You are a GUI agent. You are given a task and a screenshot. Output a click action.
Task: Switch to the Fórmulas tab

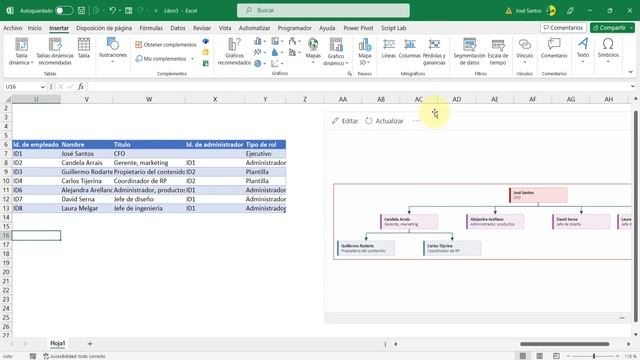pyautogui.click(x=151, y=28)
